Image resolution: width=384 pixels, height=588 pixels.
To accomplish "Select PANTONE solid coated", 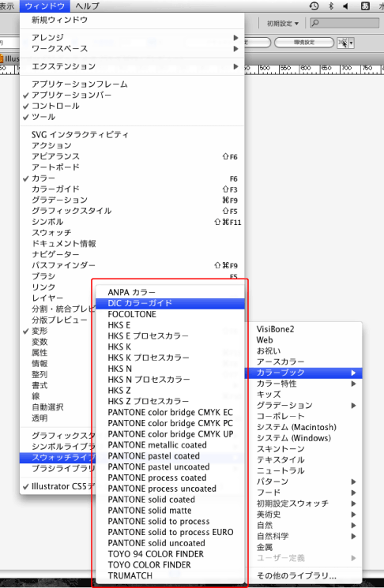I will point(170,500).
